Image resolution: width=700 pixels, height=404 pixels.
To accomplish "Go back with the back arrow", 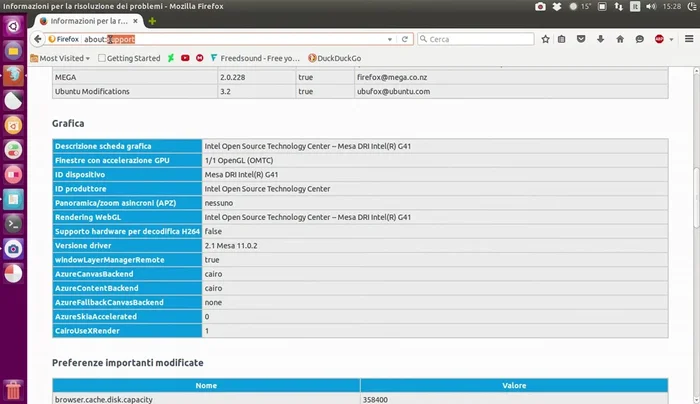I will coord(38,39).
